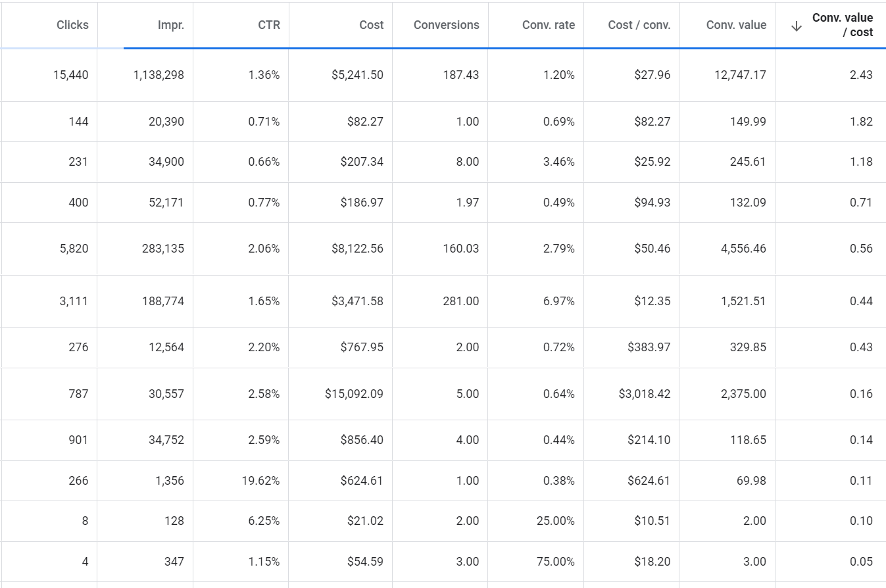Sort by the Conv. rate column header

click(549, 25)
